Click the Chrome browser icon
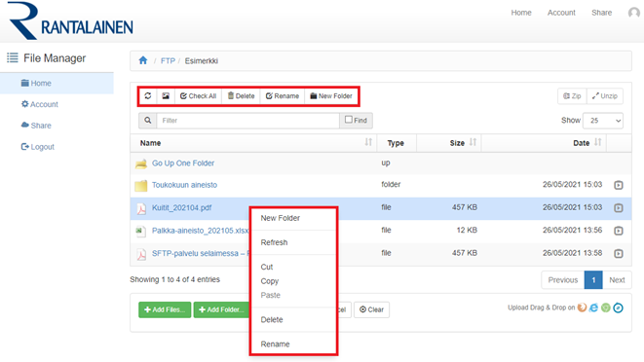This screenshot has height=362, width=644. click(x=606, y=308)
